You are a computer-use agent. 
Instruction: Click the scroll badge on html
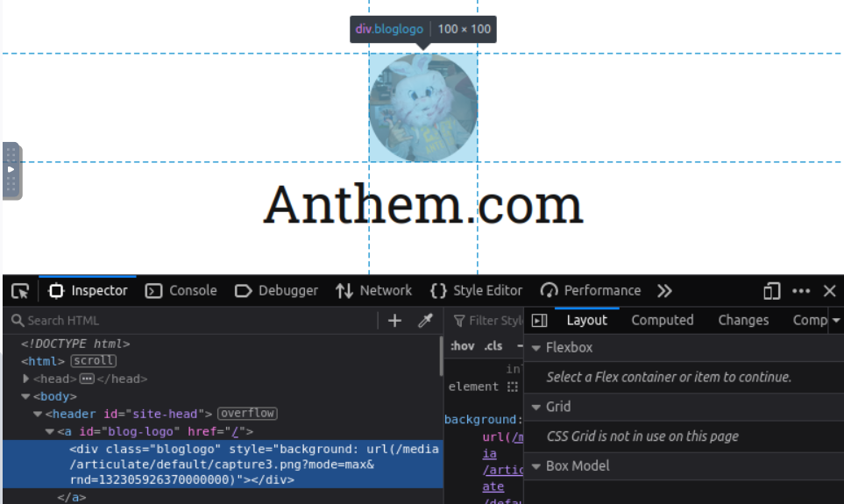tap(94, 361)
